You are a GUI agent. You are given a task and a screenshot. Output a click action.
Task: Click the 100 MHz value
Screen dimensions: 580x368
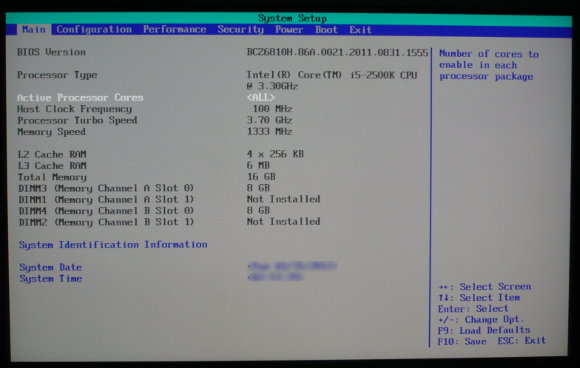[272, 109]
